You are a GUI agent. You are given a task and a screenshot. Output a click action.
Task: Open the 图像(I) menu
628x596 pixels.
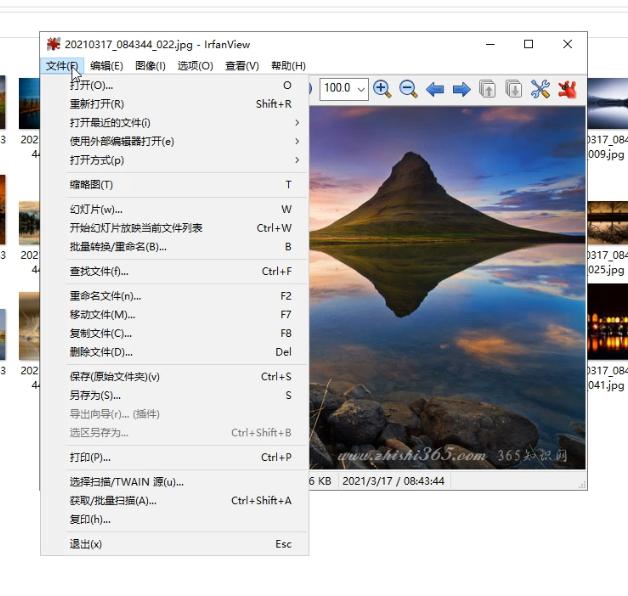coord(150,66)
